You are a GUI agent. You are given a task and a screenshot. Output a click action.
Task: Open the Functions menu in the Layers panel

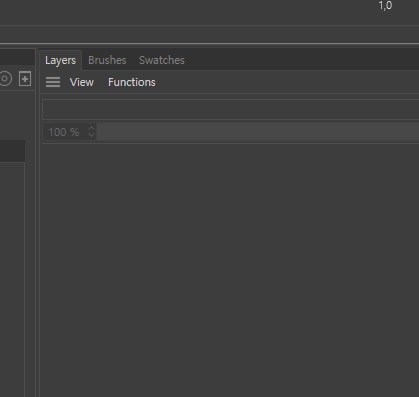[x=132, y=82]
